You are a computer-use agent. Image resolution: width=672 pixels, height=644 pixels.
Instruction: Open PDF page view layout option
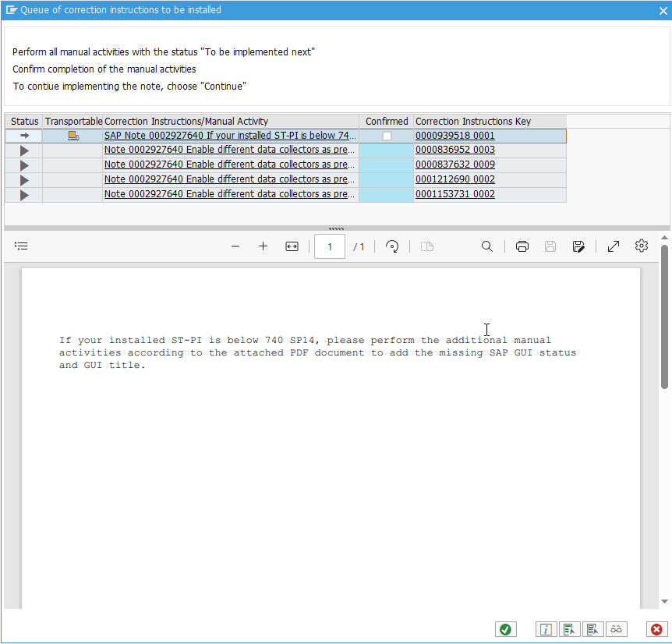click(427, 246)
